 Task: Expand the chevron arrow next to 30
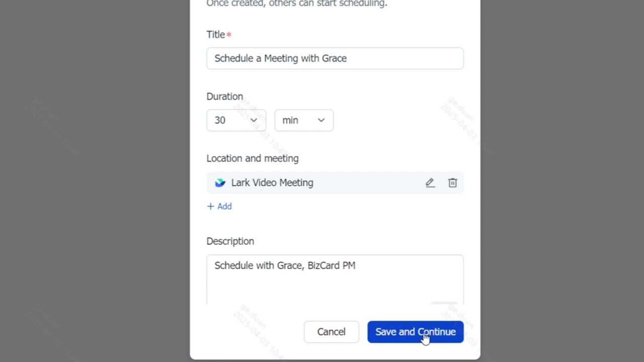click(x=254, y=120)
